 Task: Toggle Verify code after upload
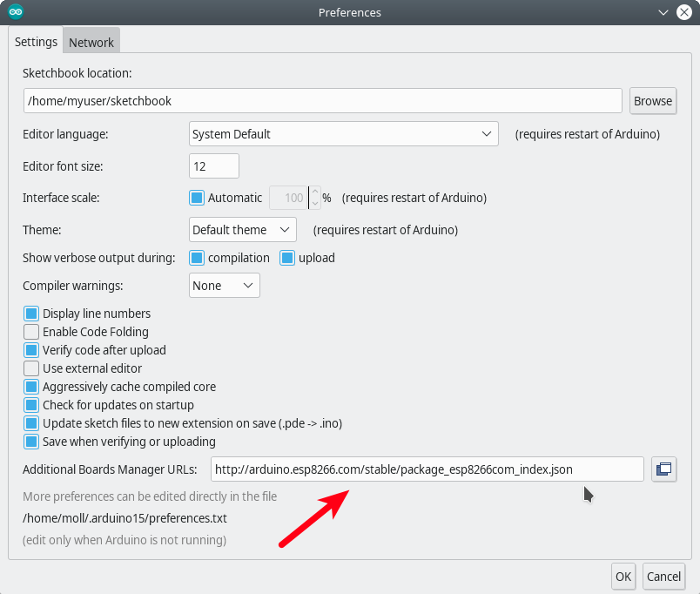click(31, 350)
